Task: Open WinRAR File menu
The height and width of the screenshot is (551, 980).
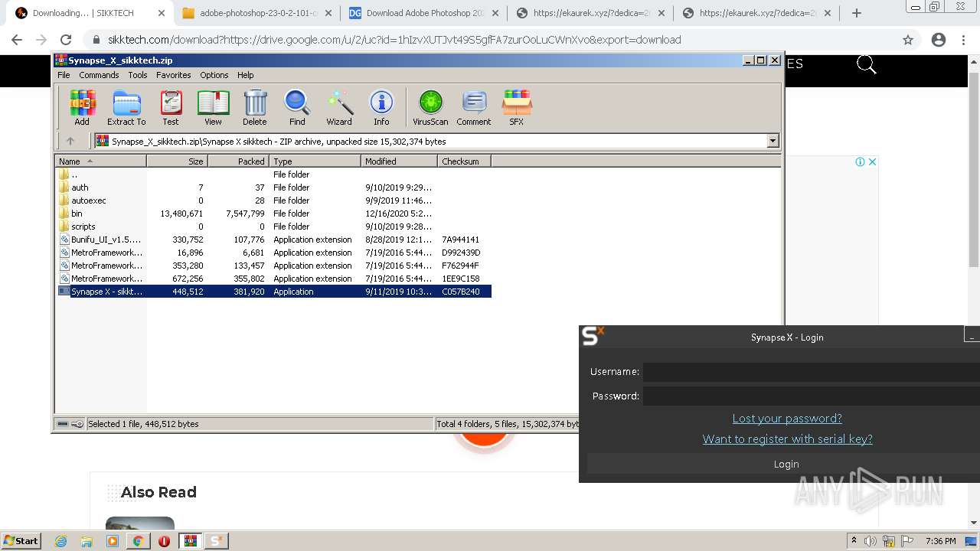Action: [64, 75]
